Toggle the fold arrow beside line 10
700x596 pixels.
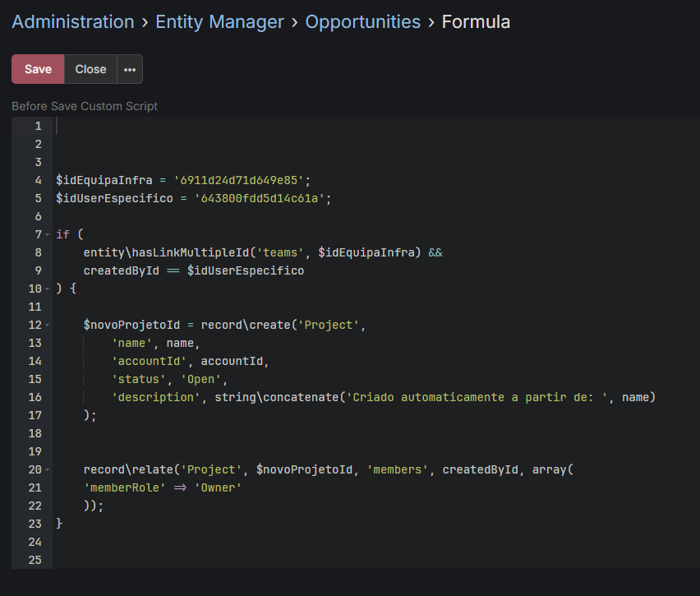[x=48, y=289]
